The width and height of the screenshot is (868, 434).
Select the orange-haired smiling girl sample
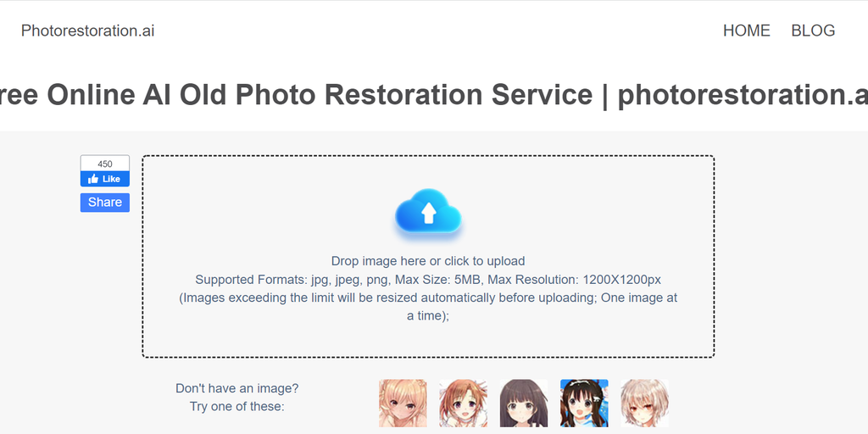[464, 403]
